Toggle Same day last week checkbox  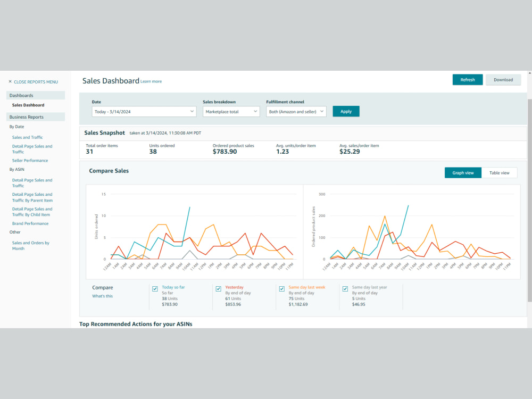281,289
